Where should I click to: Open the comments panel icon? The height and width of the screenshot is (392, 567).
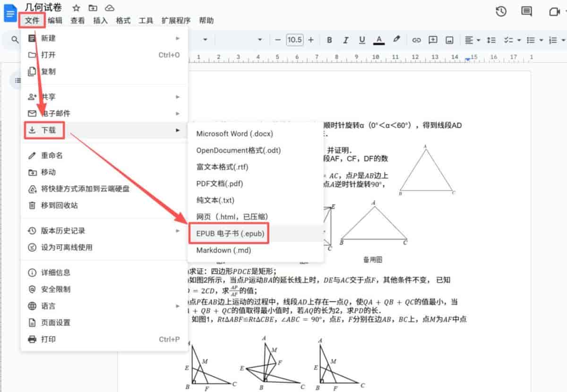(526, 11)
